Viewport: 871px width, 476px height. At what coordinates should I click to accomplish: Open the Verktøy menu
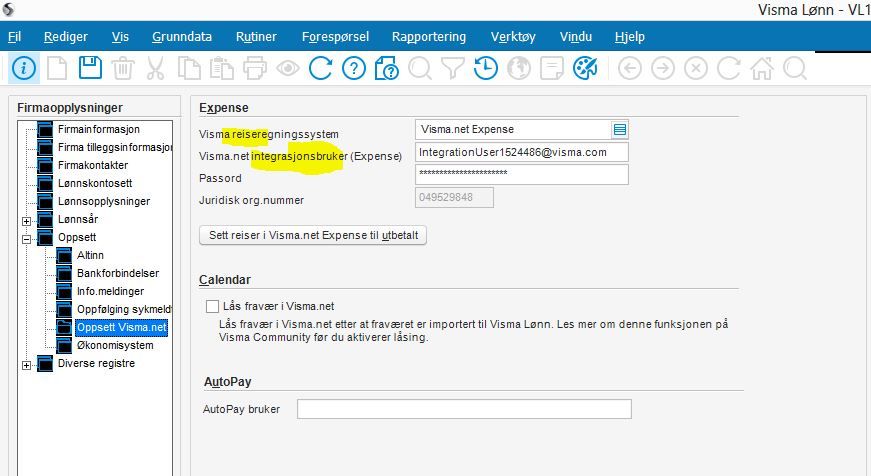(x=513, y=37)
